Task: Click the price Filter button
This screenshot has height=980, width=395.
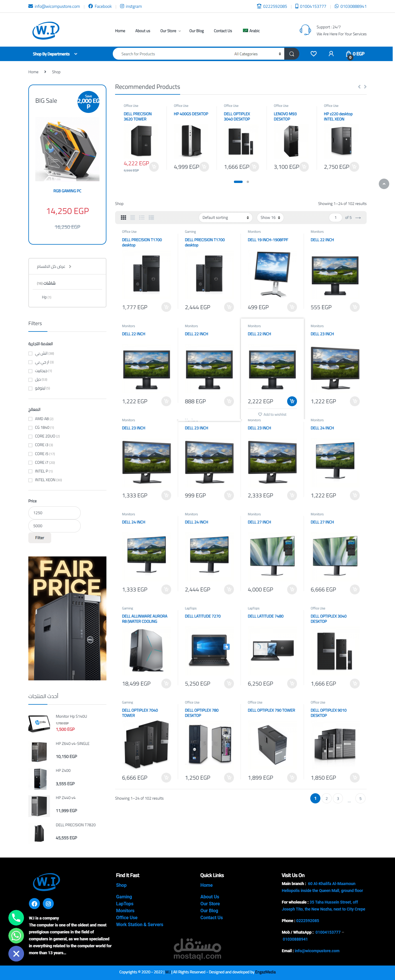Action: click(x=40, y=538)
